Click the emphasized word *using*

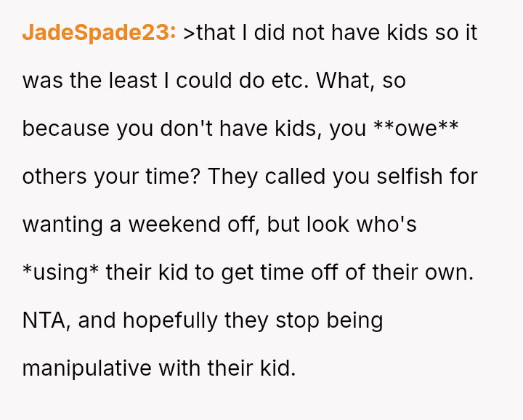tap(61, 272)
